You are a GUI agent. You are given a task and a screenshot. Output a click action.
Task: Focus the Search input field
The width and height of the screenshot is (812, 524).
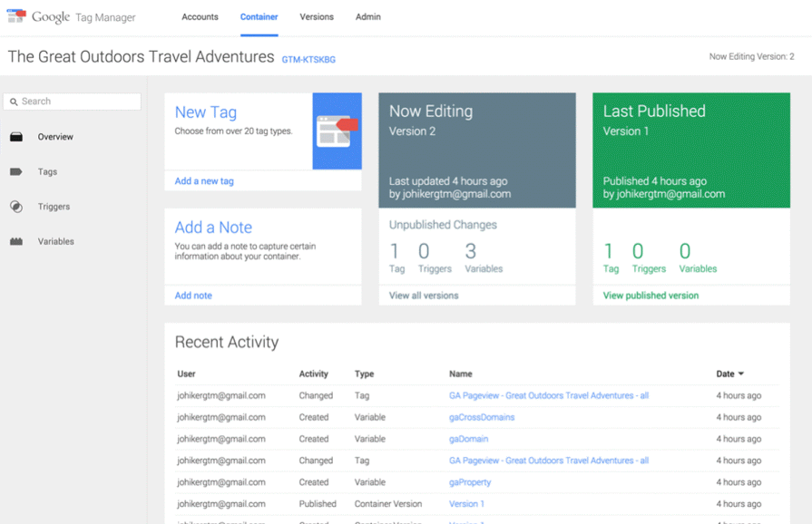72,102
